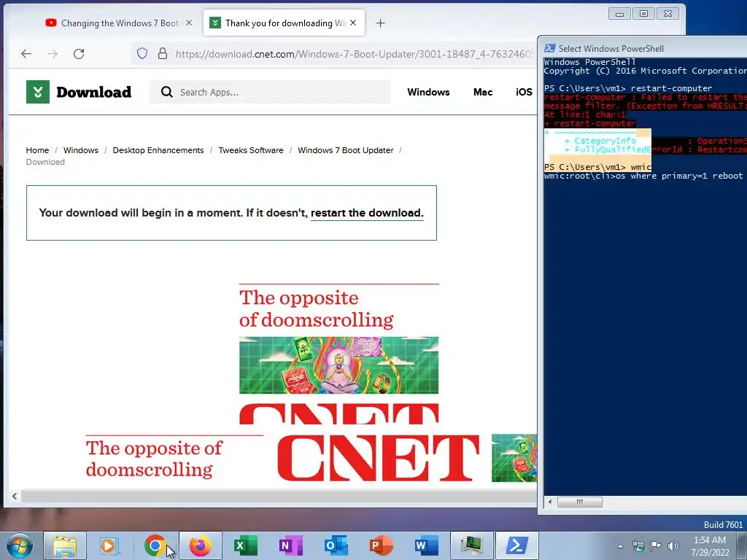Open the Windows category in the navigation
Viewport: 747px width, 560px height.
428,92
